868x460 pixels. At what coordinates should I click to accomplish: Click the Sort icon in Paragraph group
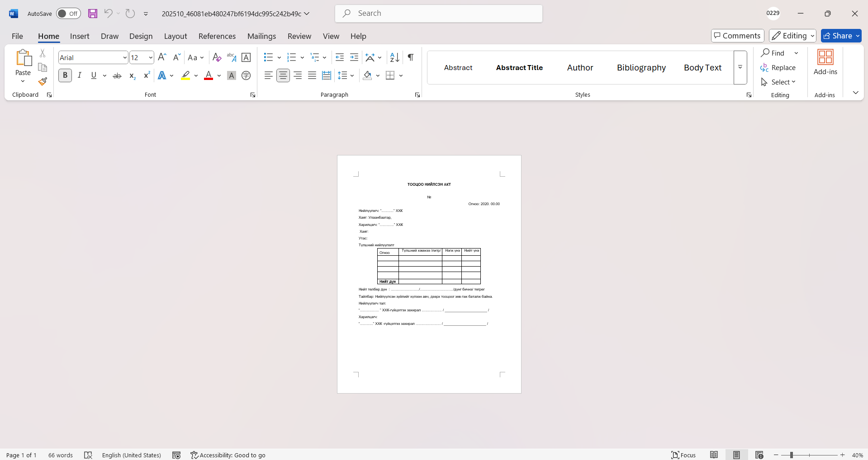394,57
